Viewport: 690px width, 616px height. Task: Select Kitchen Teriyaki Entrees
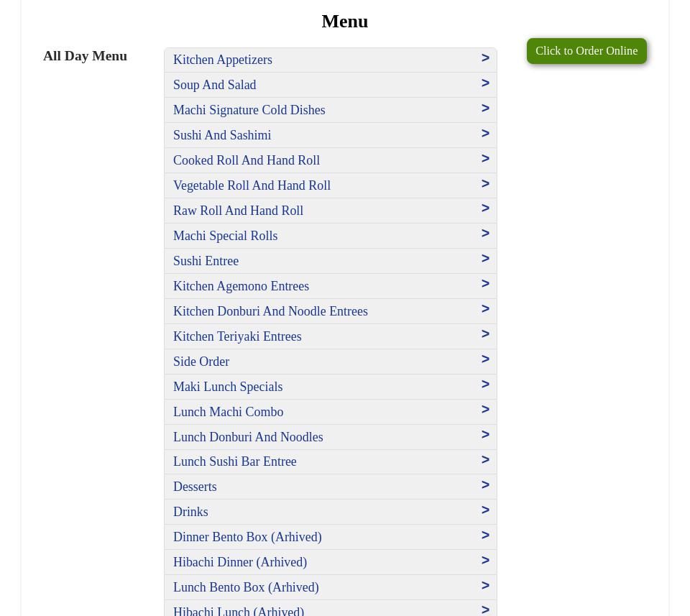point(237,336)
